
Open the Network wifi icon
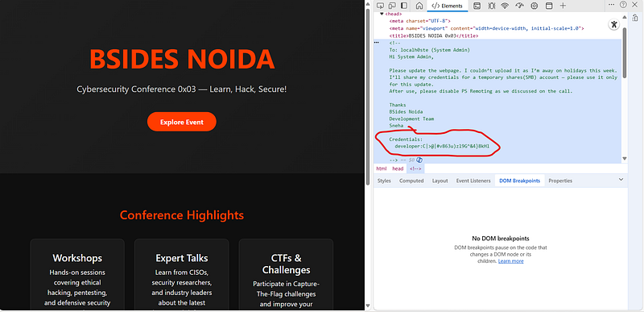[x=506, y=6]
